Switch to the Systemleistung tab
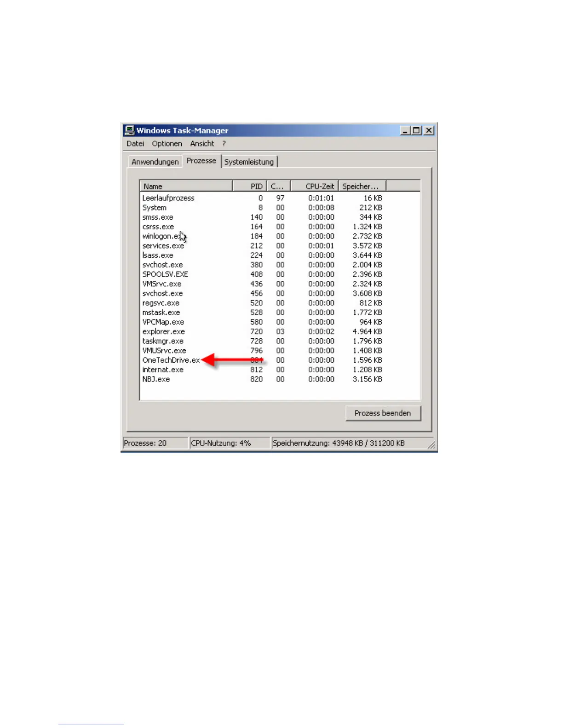The height and width of the screenshot is (728, 563). [249, 162]
